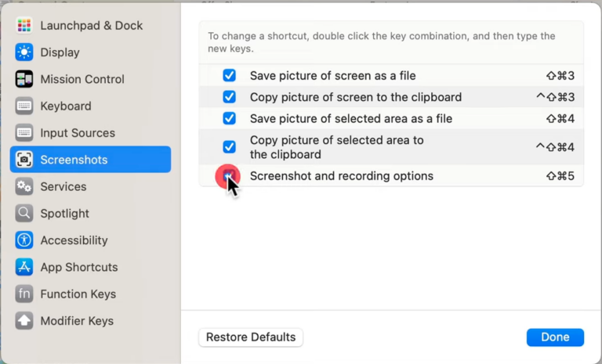Uncheck Save picture of screen as a file

[x=229, y=75]
